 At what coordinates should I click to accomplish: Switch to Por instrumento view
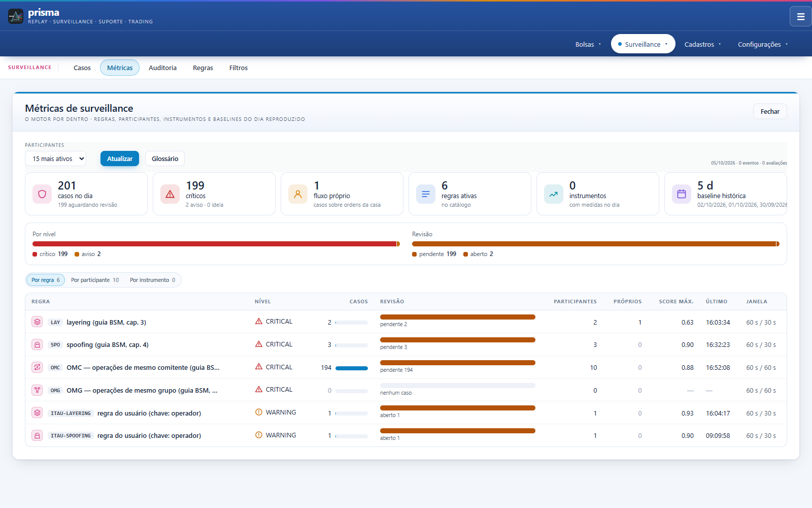153,280
